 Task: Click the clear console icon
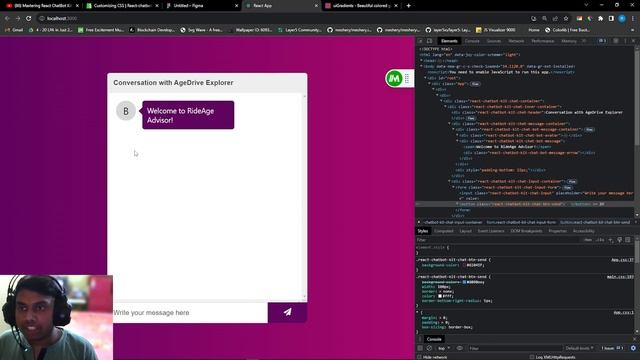pos(429,348)
